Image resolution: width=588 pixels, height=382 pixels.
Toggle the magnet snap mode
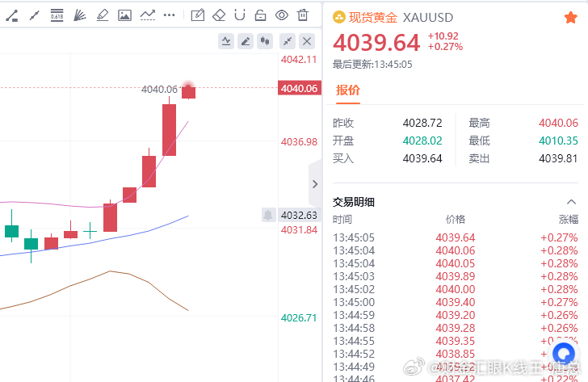[x=240, y=15]
